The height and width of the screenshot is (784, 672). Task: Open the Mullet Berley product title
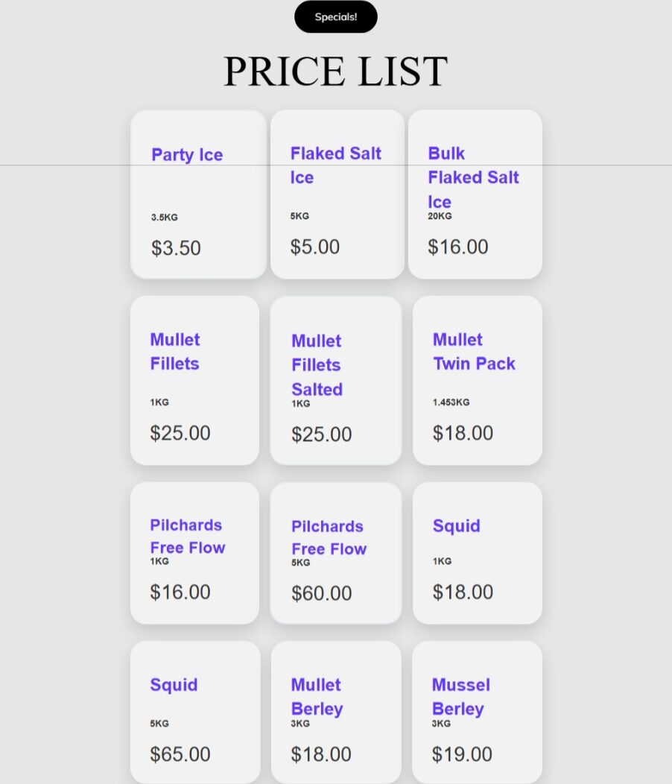(317, 697)
